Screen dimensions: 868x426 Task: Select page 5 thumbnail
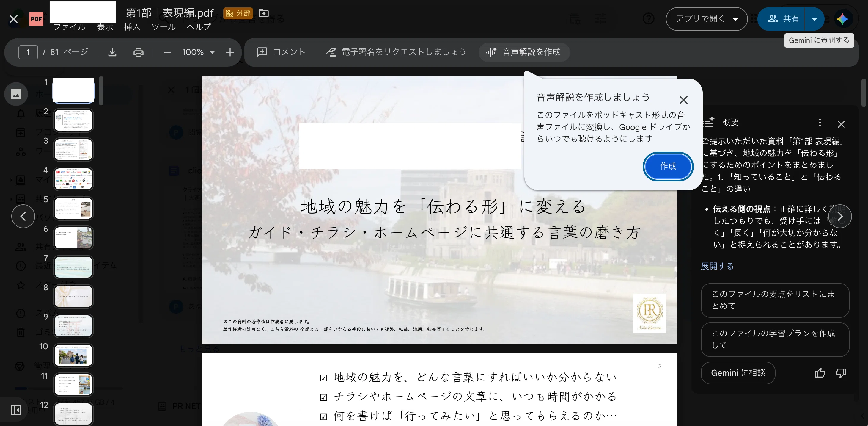click(x=73, y=208)
